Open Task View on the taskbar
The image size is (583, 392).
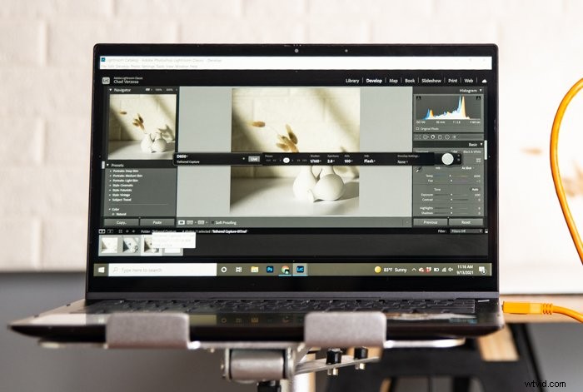pyautogui.click(x=239, y=270)
